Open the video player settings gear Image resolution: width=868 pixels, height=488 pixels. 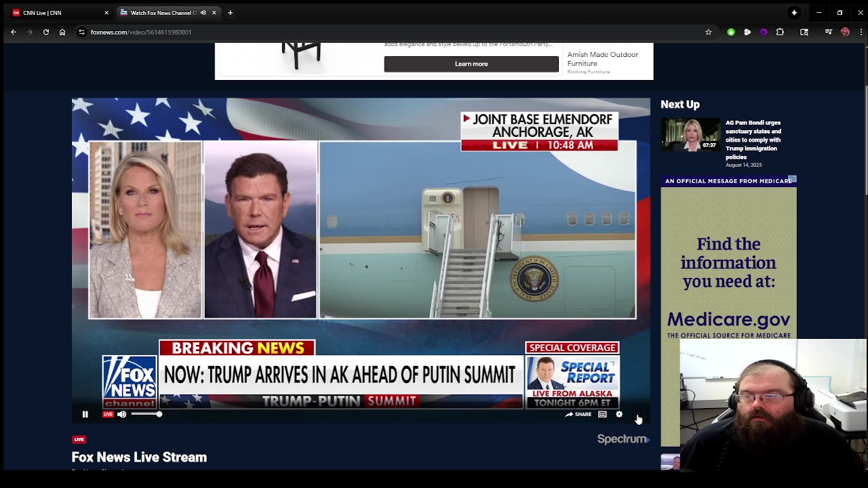pos(619,414)
